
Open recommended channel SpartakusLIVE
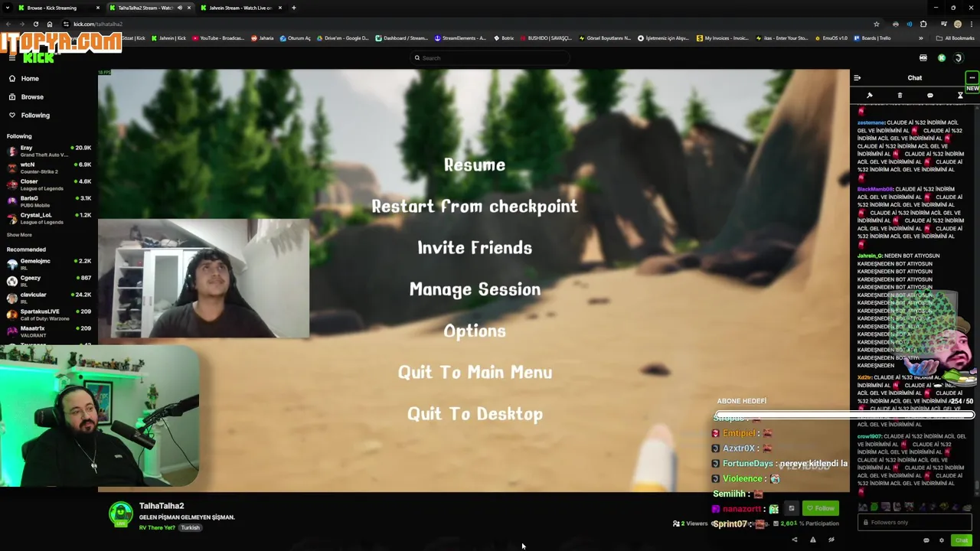49,315
